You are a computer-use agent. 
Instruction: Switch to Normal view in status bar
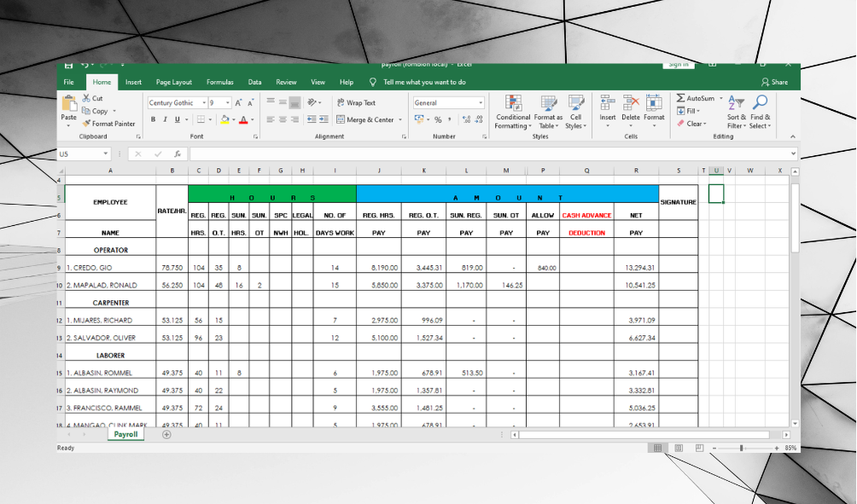(x=657, y=448)
